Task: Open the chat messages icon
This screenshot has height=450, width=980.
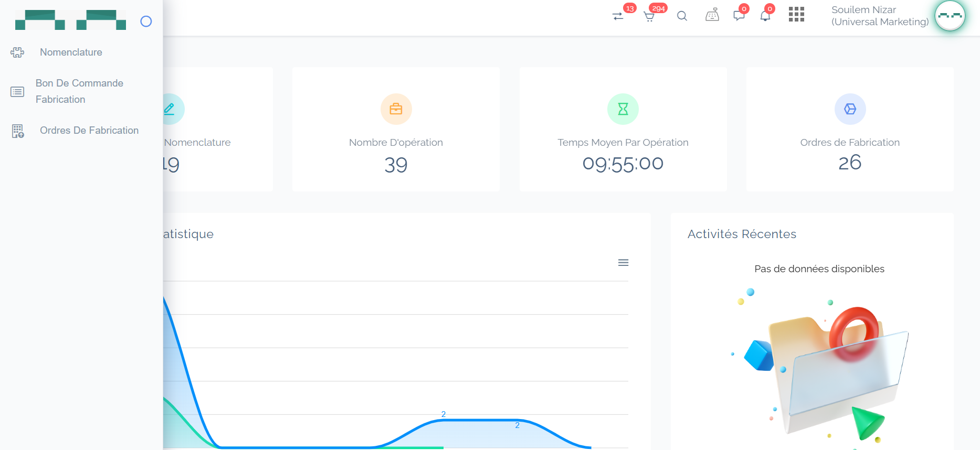Action: pyautogui.click(x=739, y=16)
